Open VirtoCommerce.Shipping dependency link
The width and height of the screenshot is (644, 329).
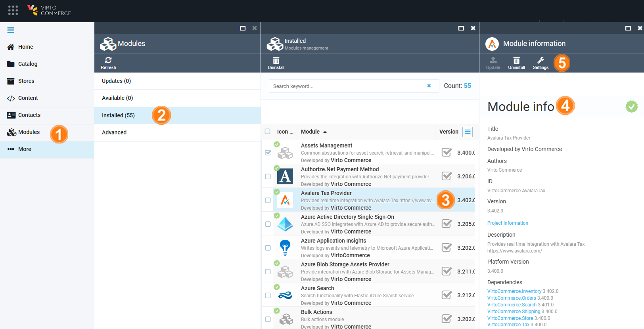pyautogui.click(x=514, y=312)
